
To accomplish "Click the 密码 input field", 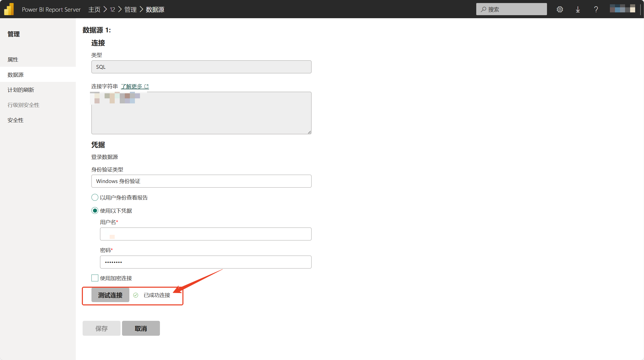I will pyautogui.click(x=206, y=262).
